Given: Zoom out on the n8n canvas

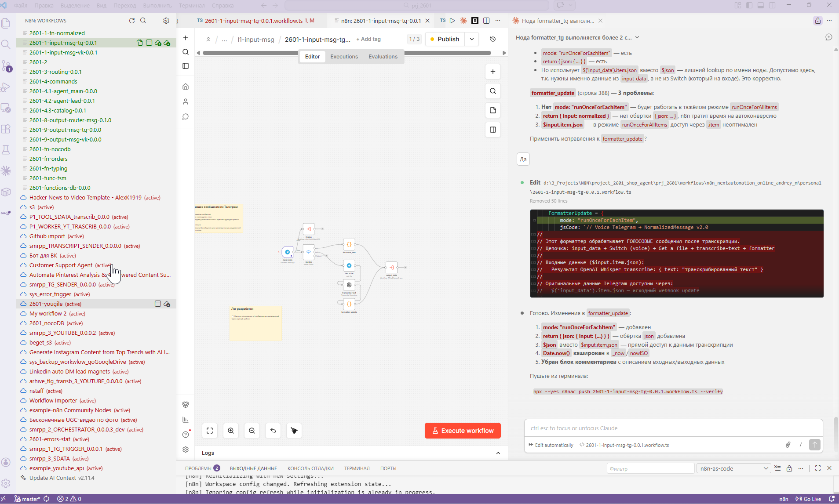Looking at the screenshot, I should click(252, 431).
